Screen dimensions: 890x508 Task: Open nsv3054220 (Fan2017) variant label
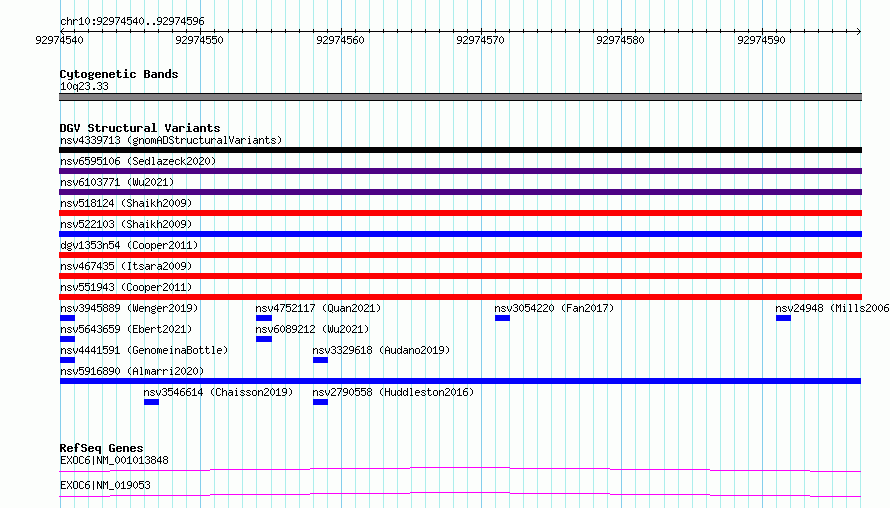click(x=554, y=308)
